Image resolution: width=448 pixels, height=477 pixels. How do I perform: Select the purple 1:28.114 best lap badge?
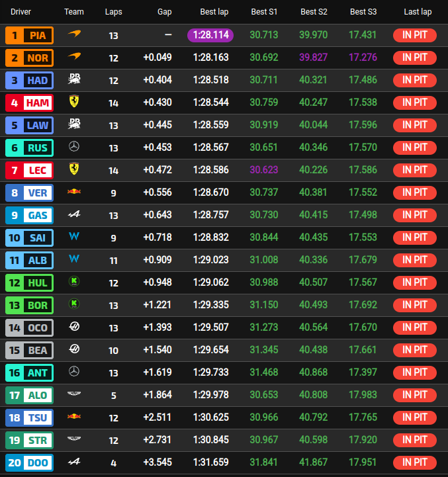pyautogui.click(x=210, y=35)
